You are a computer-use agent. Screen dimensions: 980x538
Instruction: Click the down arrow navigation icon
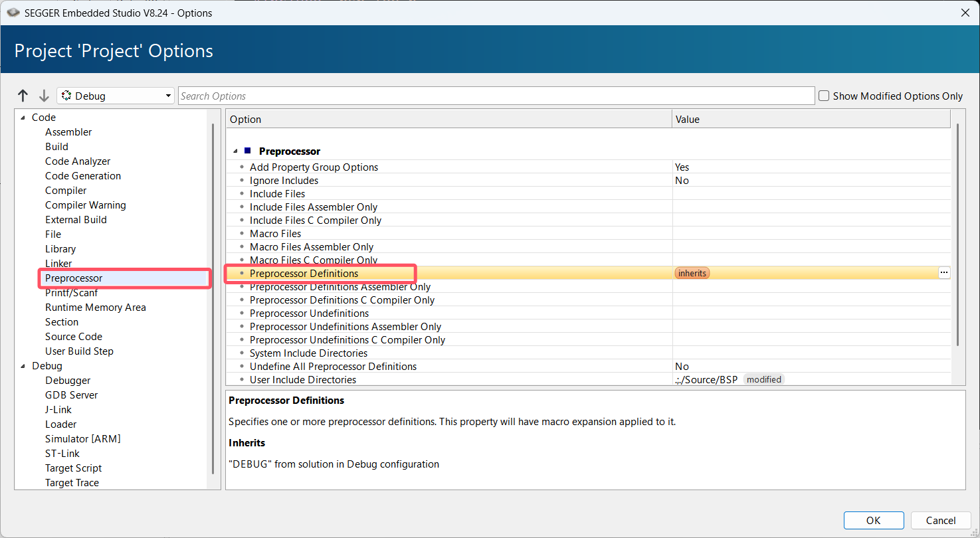pyautogui.click(x=44, y=96)
